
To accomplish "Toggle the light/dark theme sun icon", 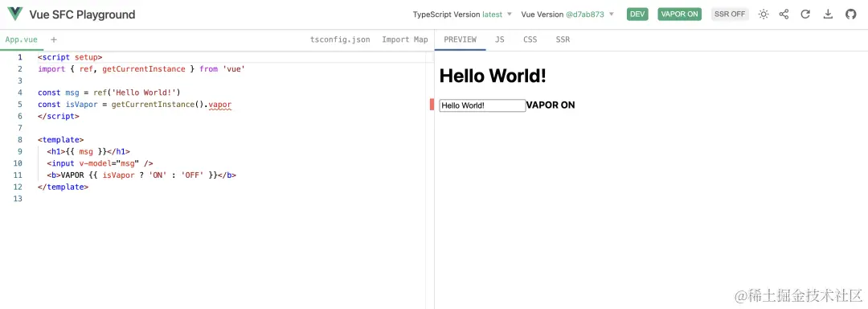I will [x=764, y=14].
